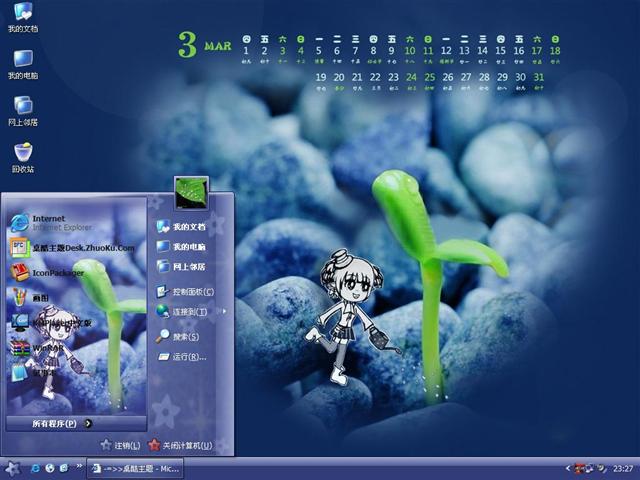
Task: Expand quick launch overflow chevron
Action: (79, 466)
